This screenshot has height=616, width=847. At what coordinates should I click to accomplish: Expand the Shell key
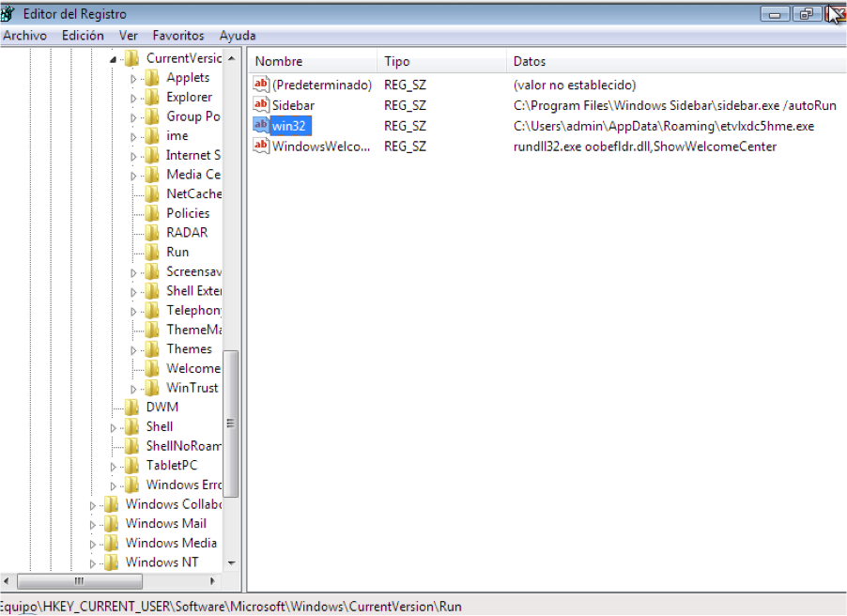coord(113,428)
